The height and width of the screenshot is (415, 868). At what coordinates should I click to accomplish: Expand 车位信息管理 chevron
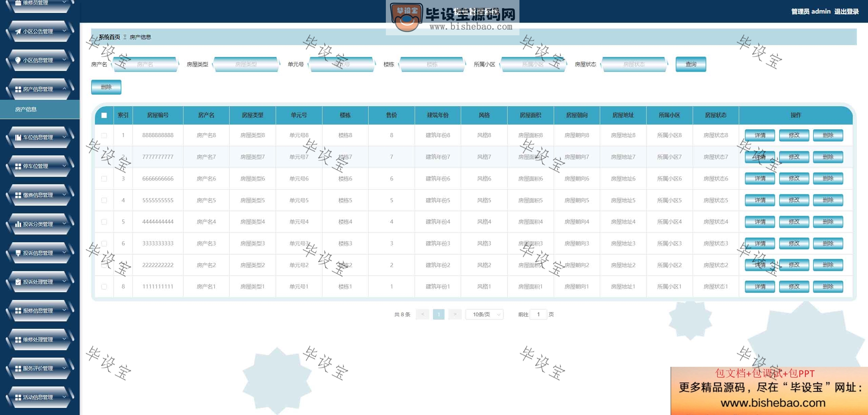tap(64, 137)
